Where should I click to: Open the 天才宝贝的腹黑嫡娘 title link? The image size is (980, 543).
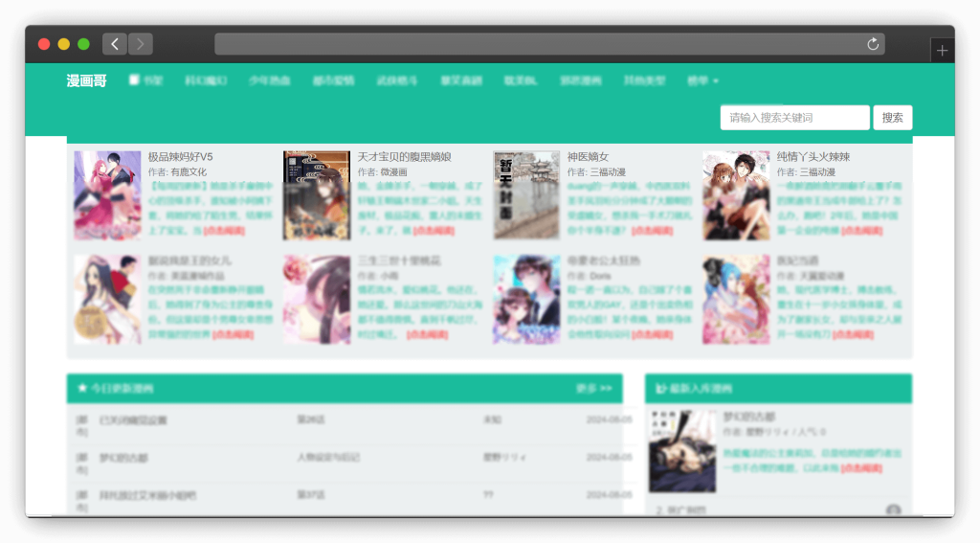point(405,157)
